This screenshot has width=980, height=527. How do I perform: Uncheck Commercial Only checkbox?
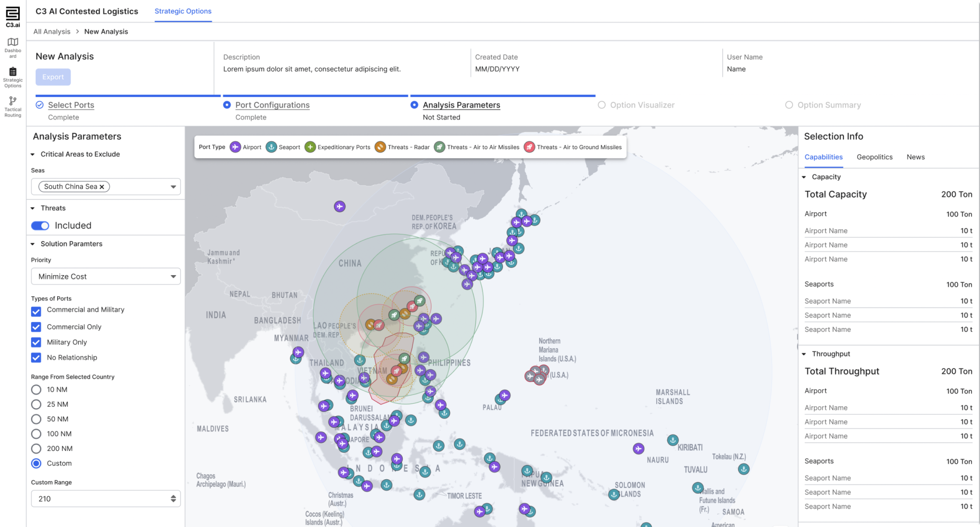(36, 327)
